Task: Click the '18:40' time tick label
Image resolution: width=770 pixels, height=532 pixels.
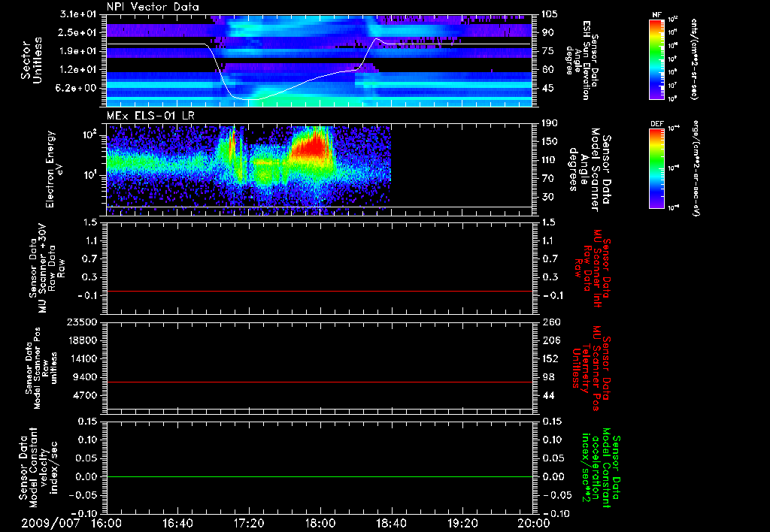Action: coord(391,523)
